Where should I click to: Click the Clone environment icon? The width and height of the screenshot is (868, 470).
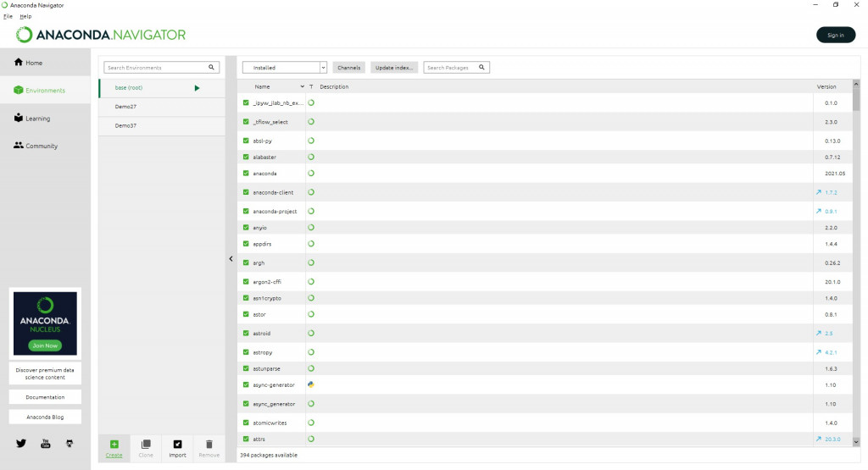pos(146,444)
